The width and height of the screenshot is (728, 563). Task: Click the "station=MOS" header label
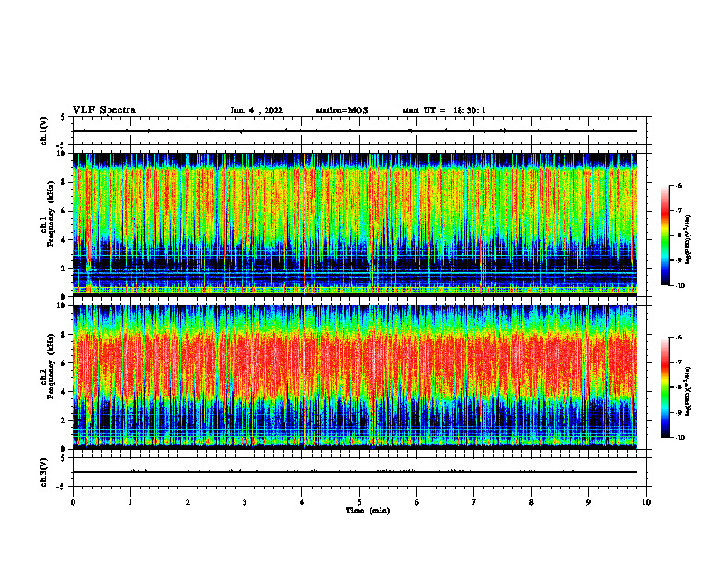tap(342, 110)
